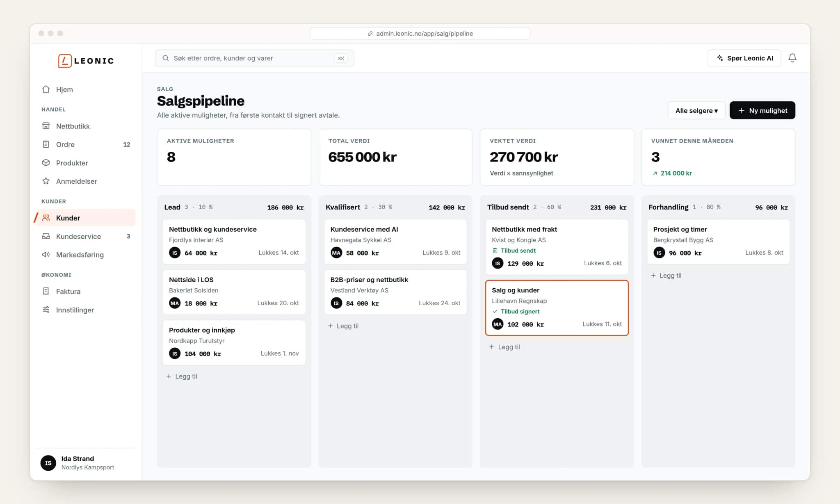This screenshot has height=504, width=840.
Task: Open Faktura menu item
Action: (x=86, y=291)
